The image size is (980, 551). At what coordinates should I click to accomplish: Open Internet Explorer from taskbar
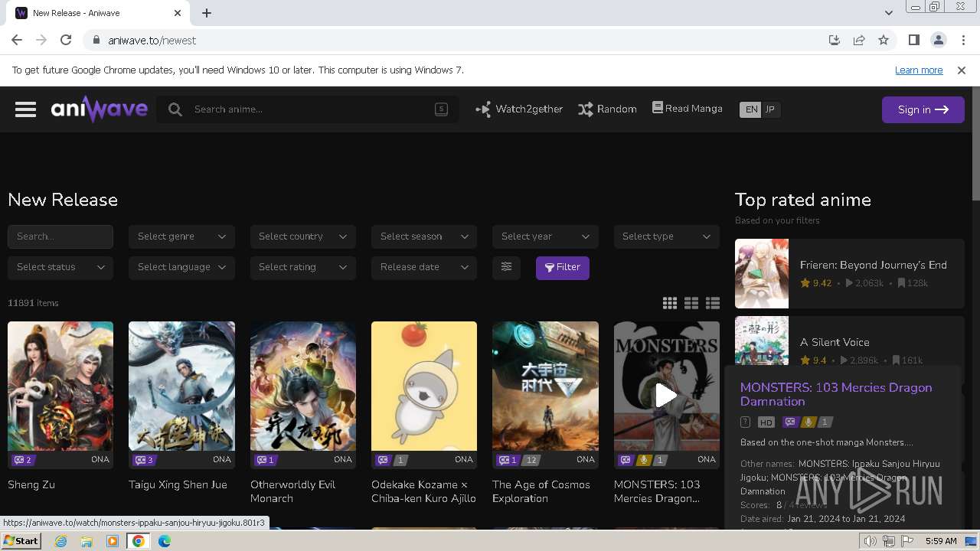click(60, 541)
